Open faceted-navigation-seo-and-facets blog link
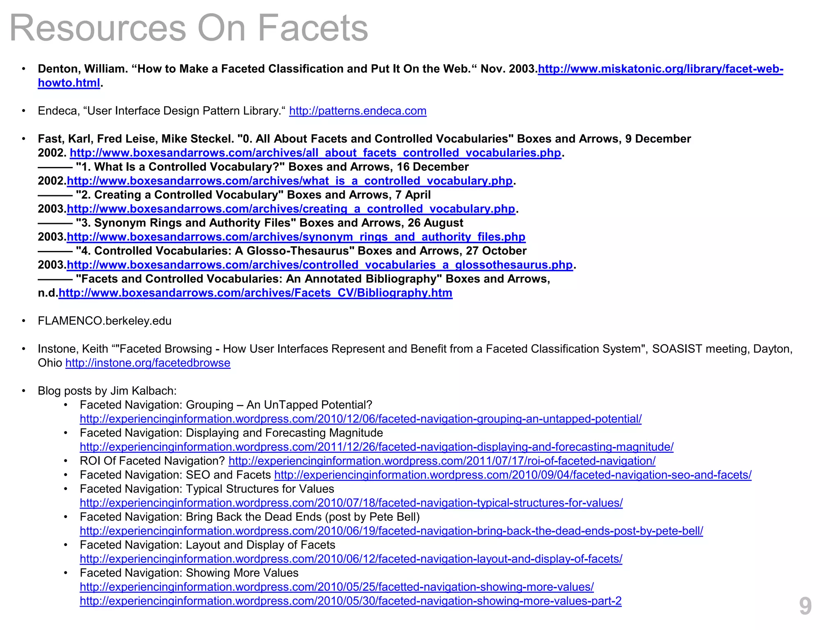Image resolution: width=840 pixels, height=630 pixels. [513, 475]
